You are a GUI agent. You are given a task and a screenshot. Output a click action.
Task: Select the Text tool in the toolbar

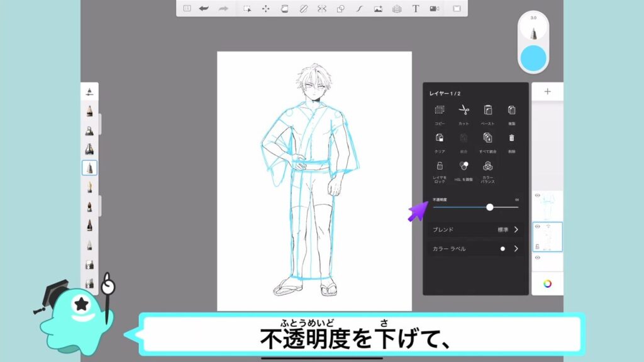[x=416, y=9]
